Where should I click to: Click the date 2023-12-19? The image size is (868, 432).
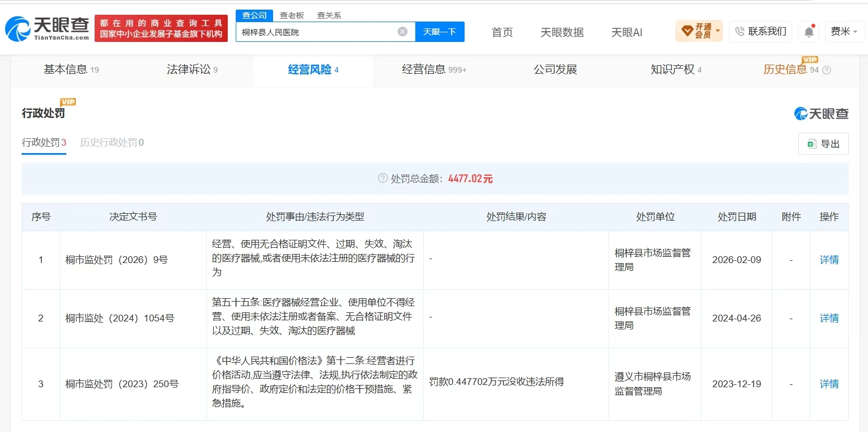(x=737, y=384)
